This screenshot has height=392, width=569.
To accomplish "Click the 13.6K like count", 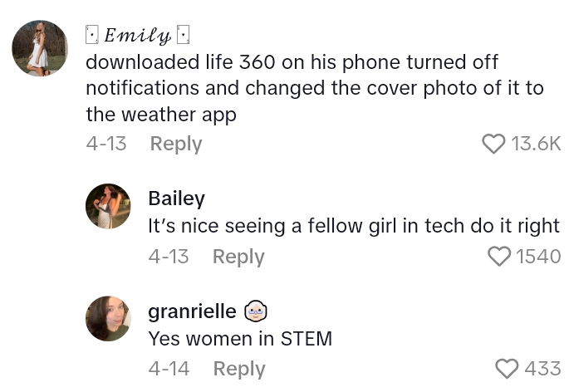I will click(536, 144).
